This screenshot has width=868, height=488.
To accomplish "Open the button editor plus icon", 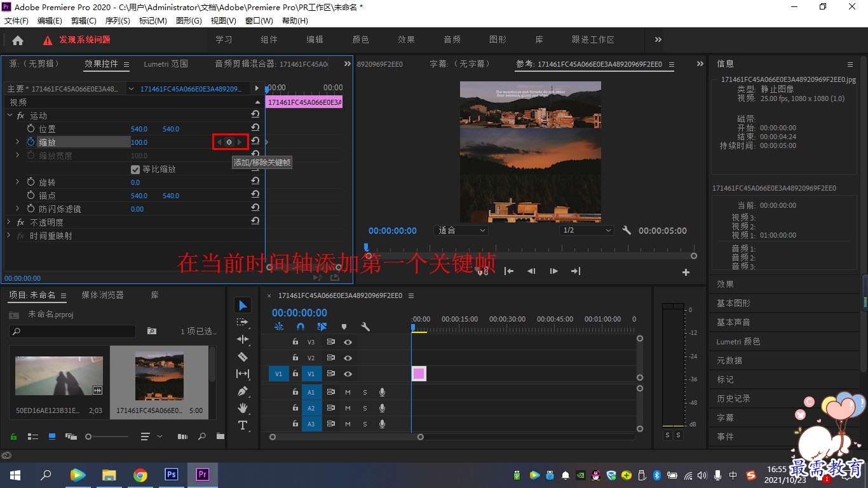I will point(686,272).
